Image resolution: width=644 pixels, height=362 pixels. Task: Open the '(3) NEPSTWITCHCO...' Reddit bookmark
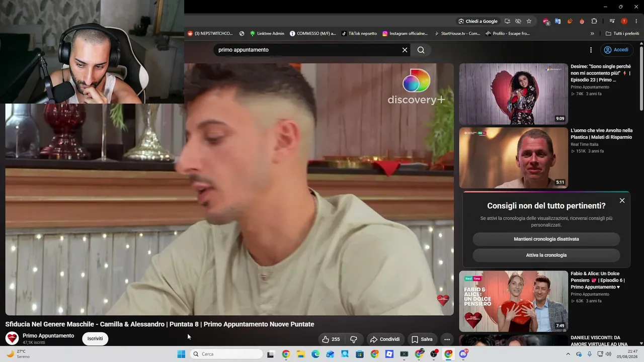pos(210,34)
